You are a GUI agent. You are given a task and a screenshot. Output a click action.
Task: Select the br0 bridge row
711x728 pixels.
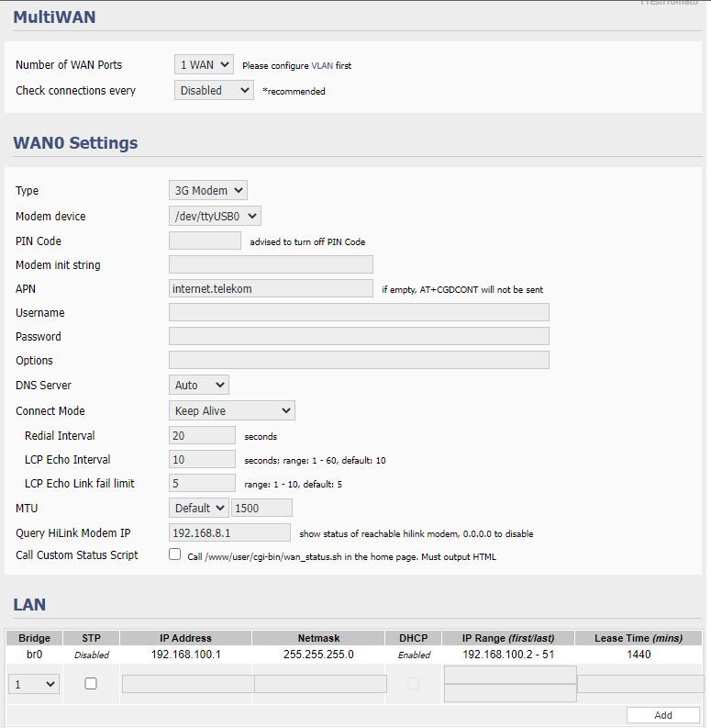pyautogui.click(x=354, y=655)
